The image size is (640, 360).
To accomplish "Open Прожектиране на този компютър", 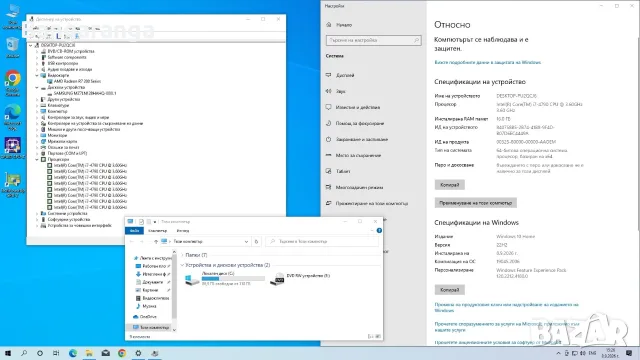I will (x=371, y=203).
